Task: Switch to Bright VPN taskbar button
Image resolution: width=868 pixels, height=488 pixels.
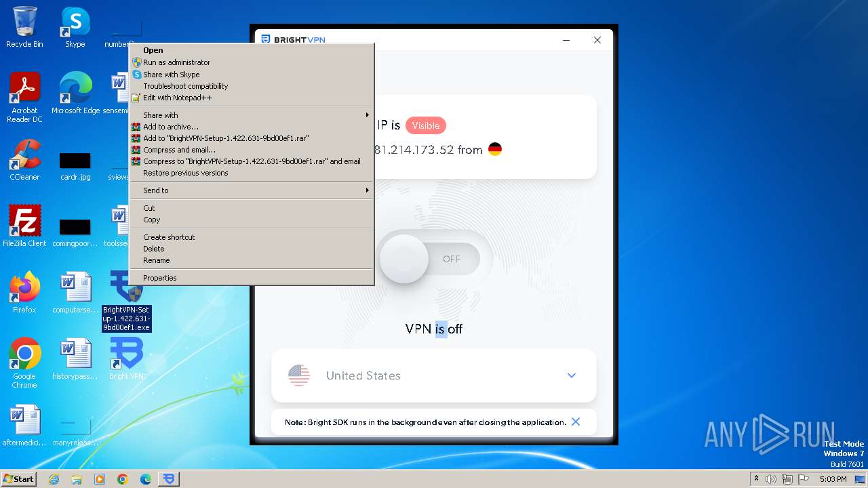Action: (169, 479)
